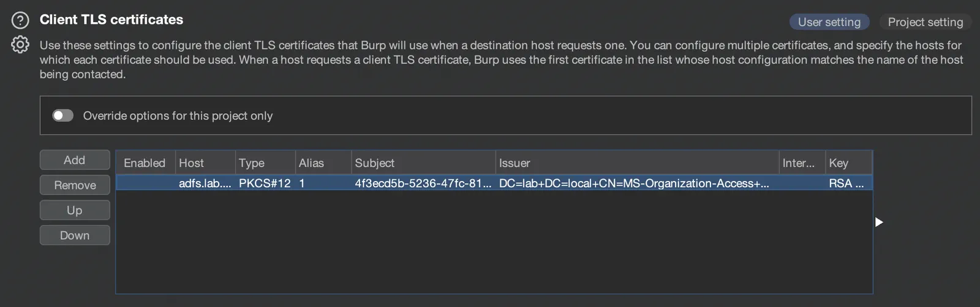The width and height of the screenshot is (980, 307).
Task: Sort by Enabled column header
Action: (146, 163)
